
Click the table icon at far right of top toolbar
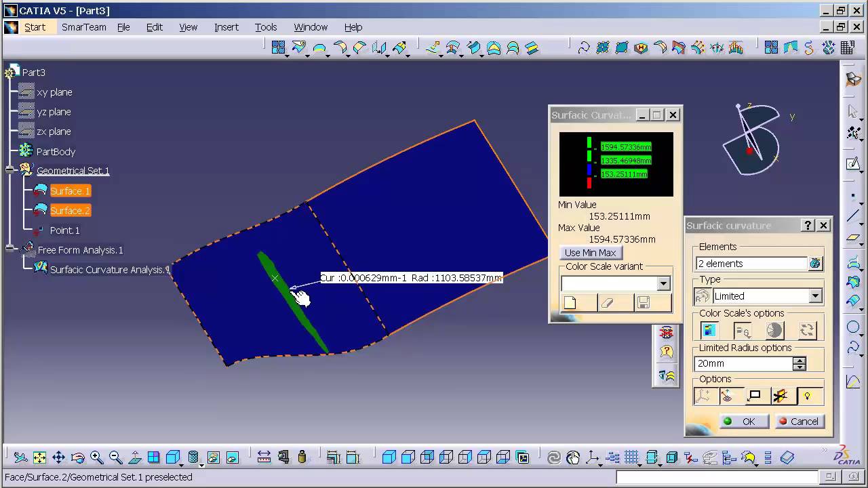click(x=847, y=47)
